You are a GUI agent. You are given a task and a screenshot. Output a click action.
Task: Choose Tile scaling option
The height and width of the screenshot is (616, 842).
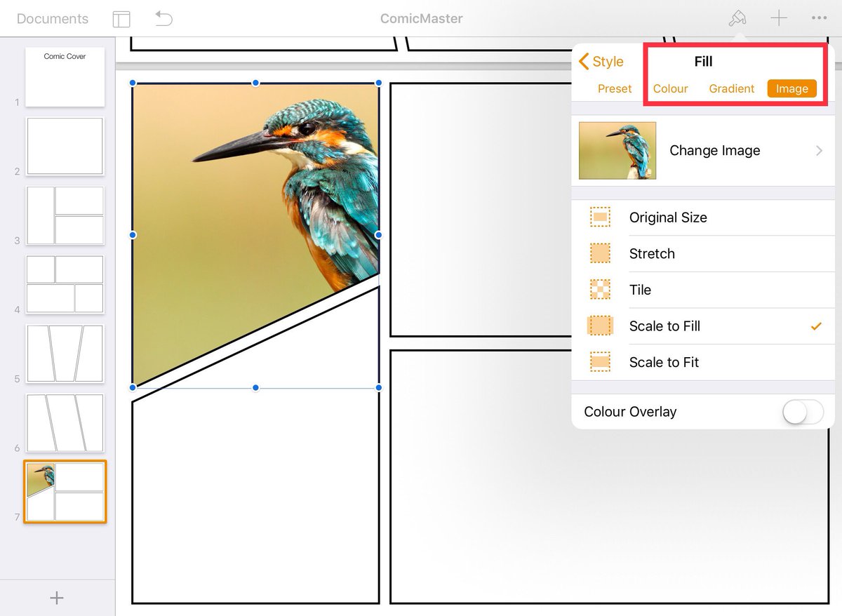703,290
